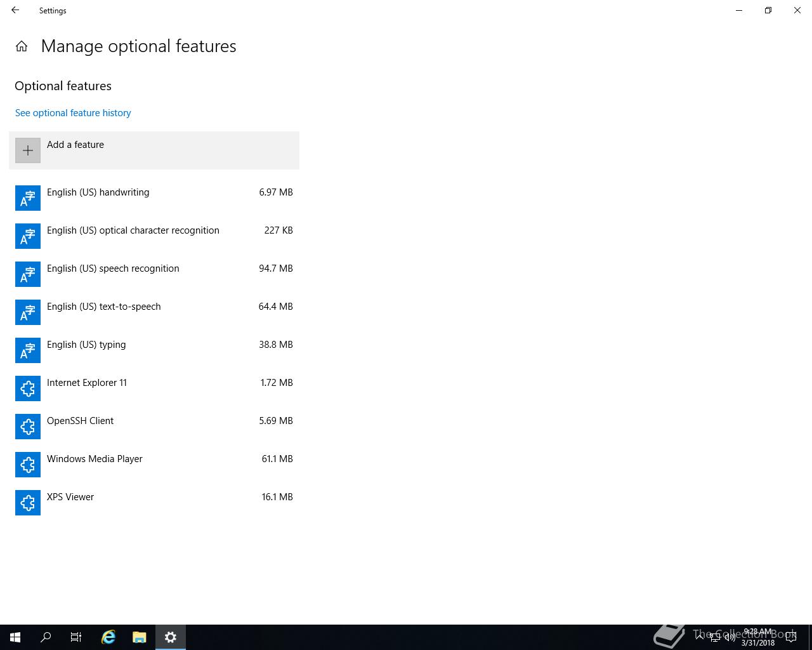Open taskbar search magnifier
The image size is (812, 650).
coord(46,637)
